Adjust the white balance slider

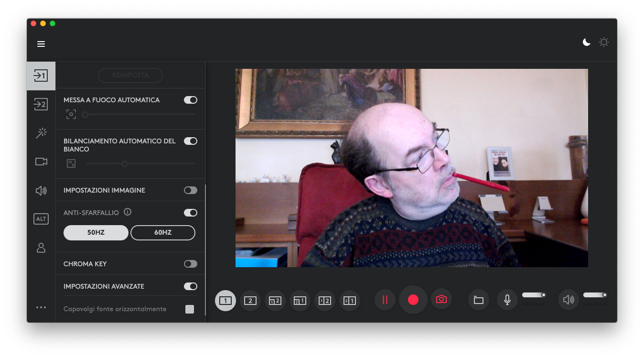pos(141,164)
